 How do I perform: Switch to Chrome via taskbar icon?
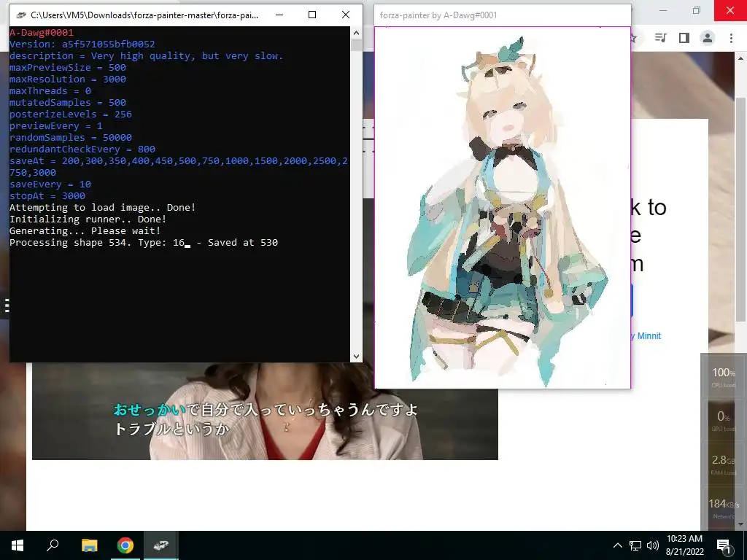pos(125,545)
